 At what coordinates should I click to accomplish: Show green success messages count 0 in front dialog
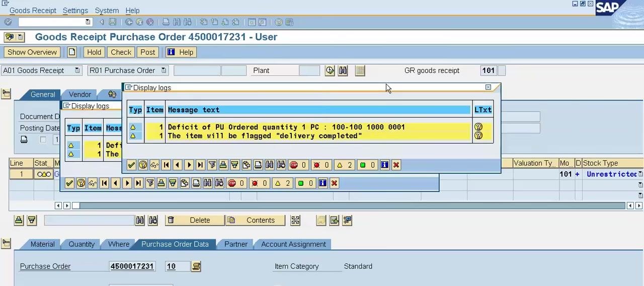click(368, 165)
